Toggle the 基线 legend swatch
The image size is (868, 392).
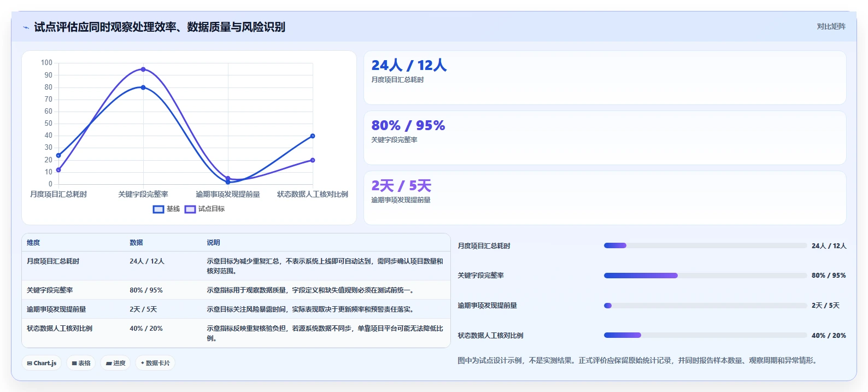(x=159, y=209)
